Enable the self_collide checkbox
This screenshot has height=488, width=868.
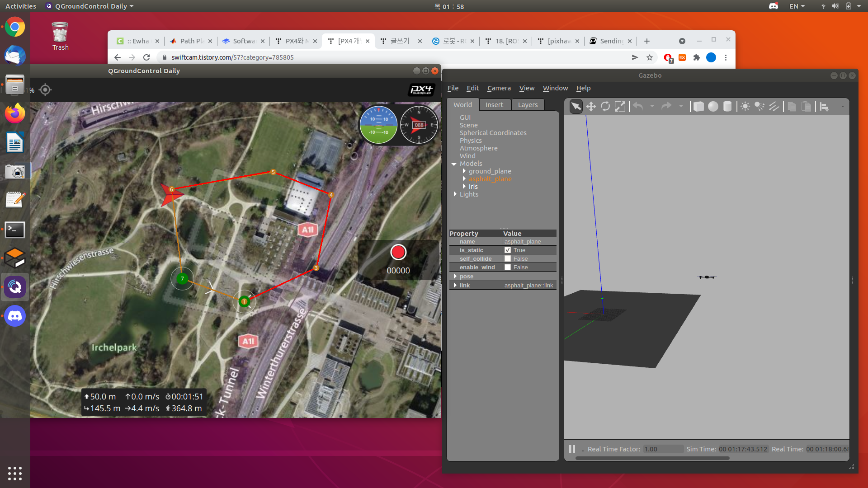click(x=508, y=259)
